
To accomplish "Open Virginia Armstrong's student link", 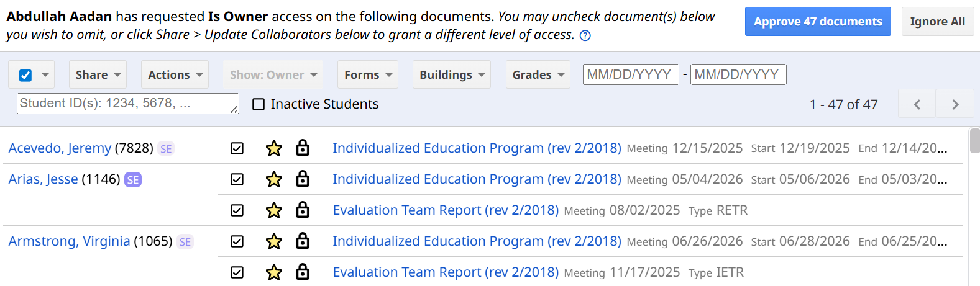I will pos(69,241).
